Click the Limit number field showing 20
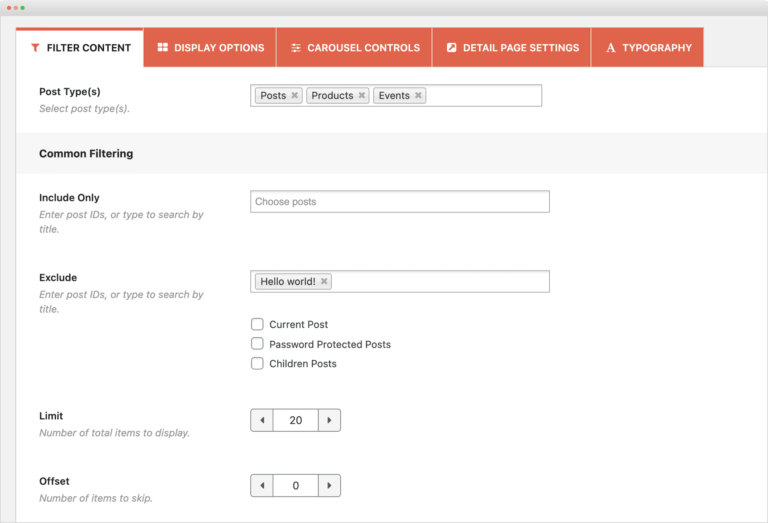768x523 pixels. coord(295,420)
